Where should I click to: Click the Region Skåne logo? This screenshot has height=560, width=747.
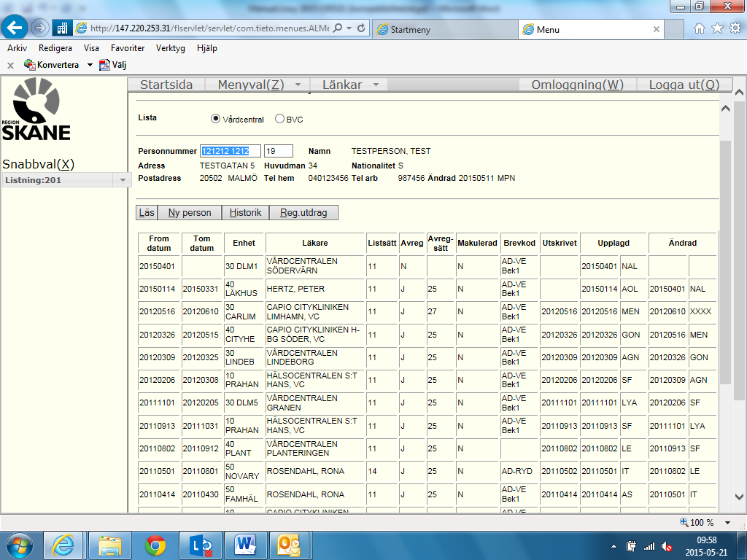coord(36,109)
